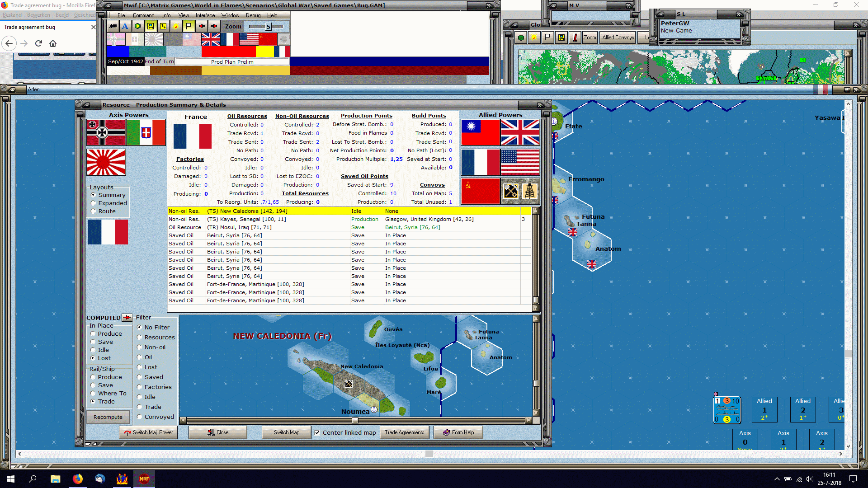Click the red right arrow toolbar button
Image resolution: width=868 pixels, height=488 pixels.
coord(214,26)
